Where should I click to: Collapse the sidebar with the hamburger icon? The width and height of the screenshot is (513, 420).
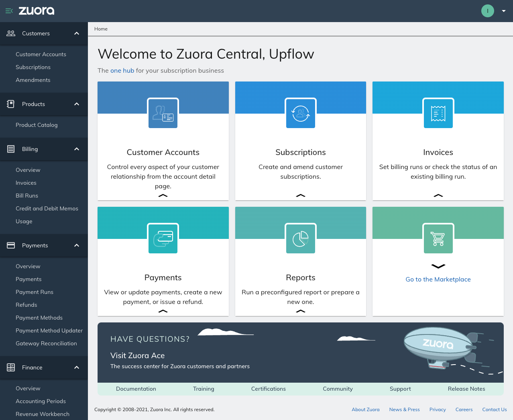click(x=9, y=11)
